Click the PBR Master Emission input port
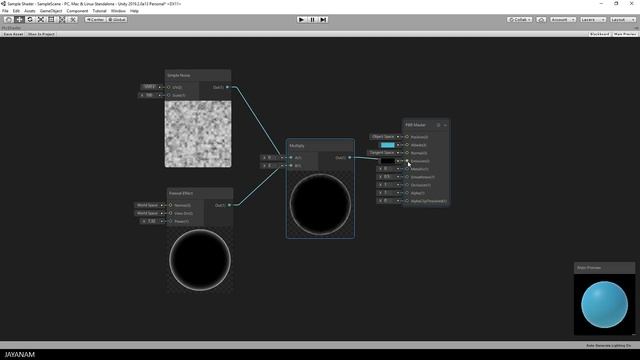 407,161
